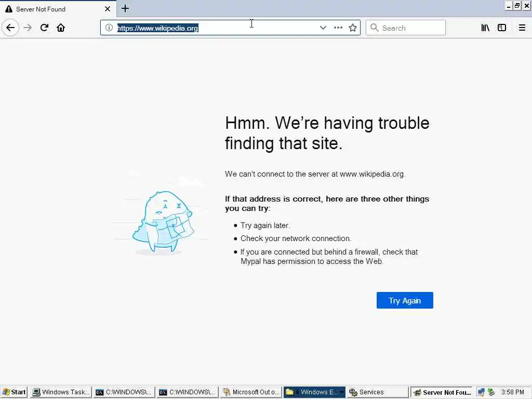The width and height of the screenshot is (532, 399).
Task: Open the hamburger application menu
Action: [x=522, y=28]
